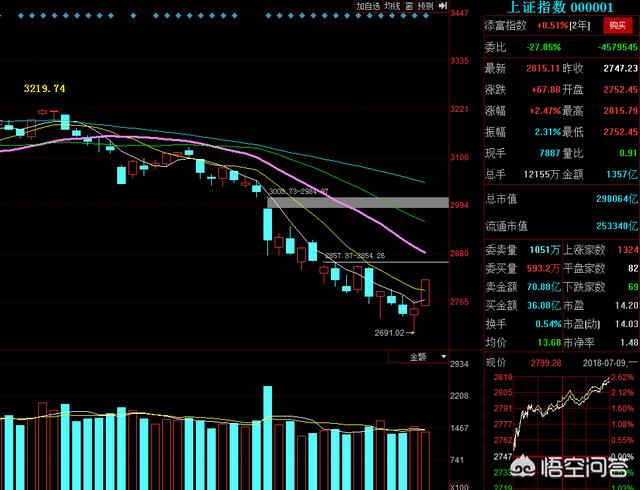
Task: Click the red 购买 buy button
Action: [618, 26]
